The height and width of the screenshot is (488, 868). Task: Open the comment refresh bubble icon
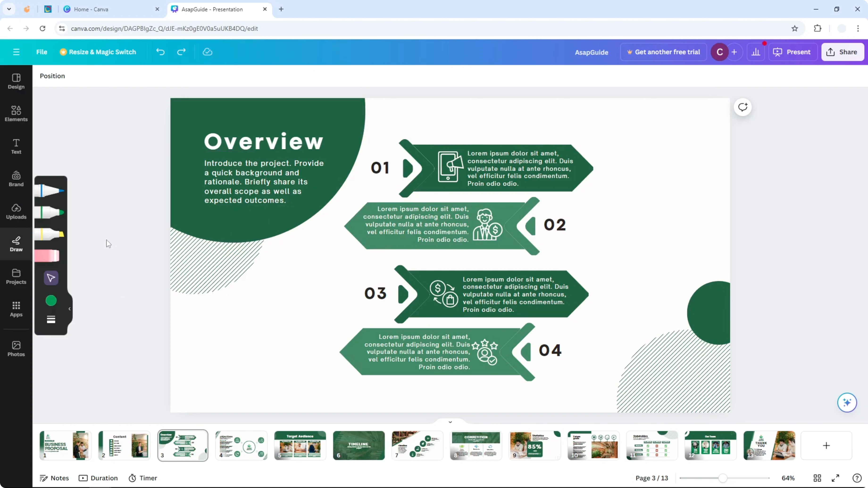pyautogui.click(x=743, y=107)
